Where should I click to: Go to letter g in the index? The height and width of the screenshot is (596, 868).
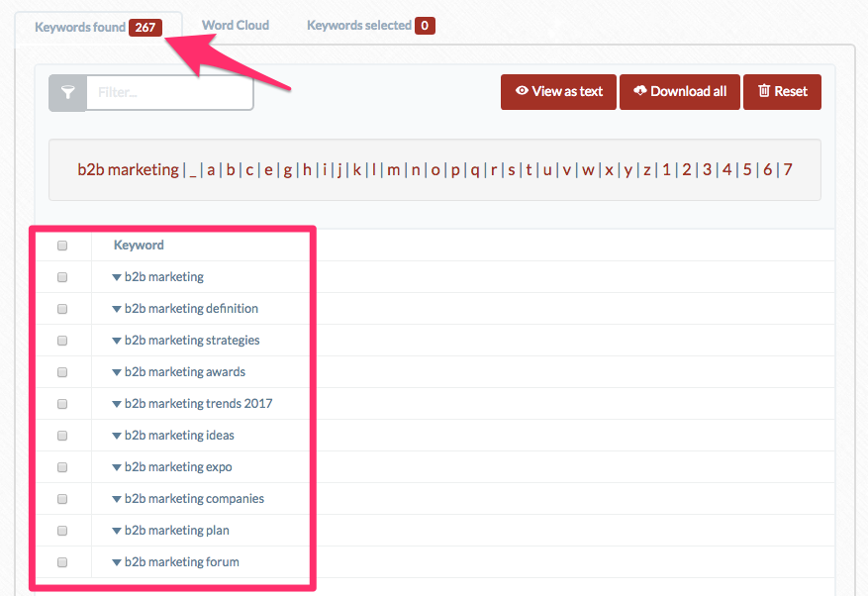(x=288, y=170)
